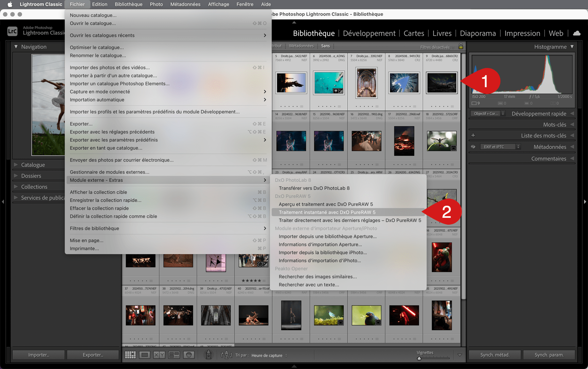Open People face view
Viewport: 588px width, 369px height.
point(189,355)
